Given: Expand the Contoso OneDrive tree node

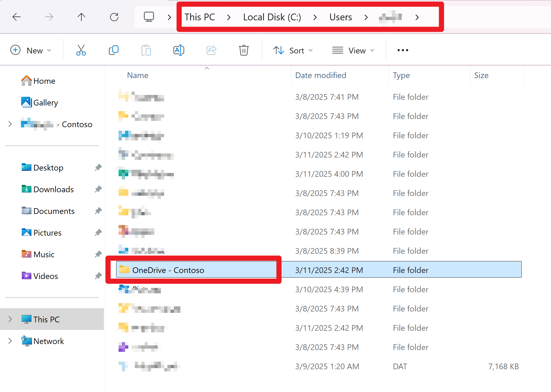Looking at the screenshot, I should [10, 124].
